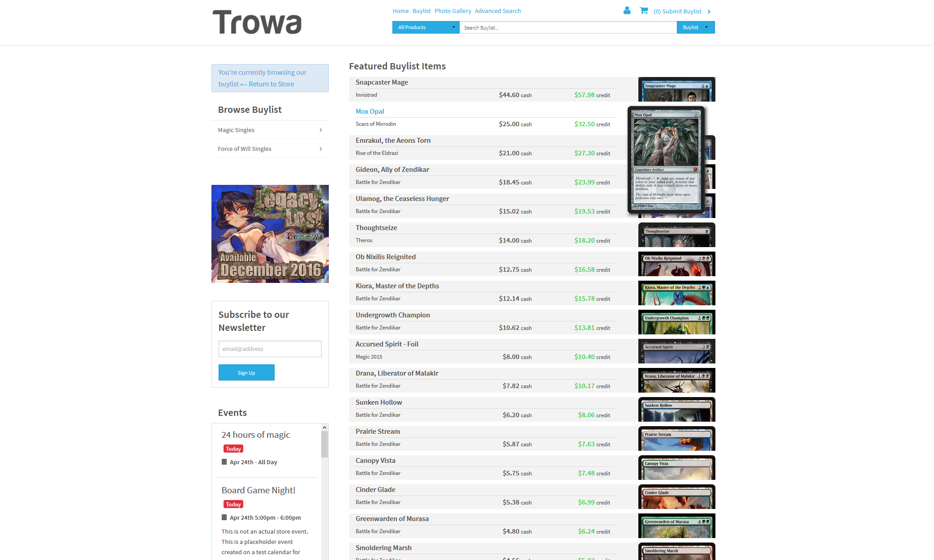This screenshot has height=560, width=934.
Task: Click the Events list scrollbar thumb
Action: [325, 444]
